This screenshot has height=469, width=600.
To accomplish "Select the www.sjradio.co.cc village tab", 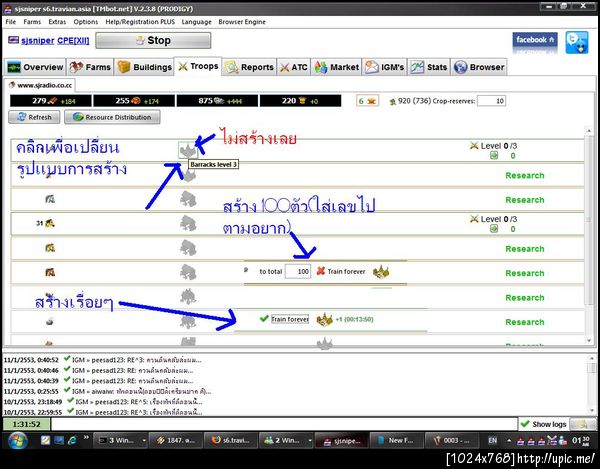I will [40, 85].
